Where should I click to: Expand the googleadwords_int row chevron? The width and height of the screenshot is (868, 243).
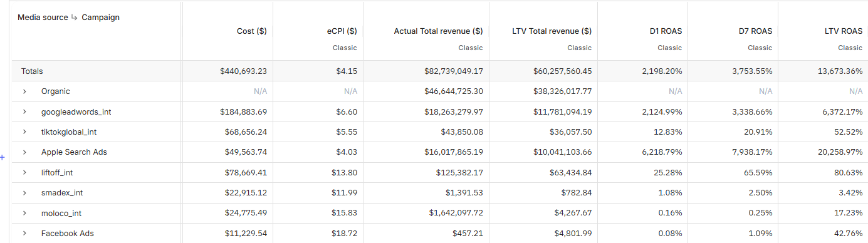pyautogui.click(x=24, y=112)
